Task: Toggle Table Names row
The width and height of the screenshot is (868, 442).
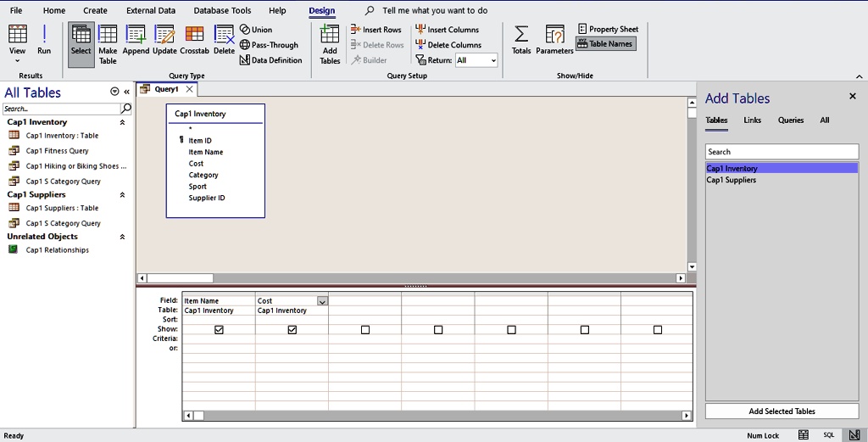Action: tap(605, 44)
